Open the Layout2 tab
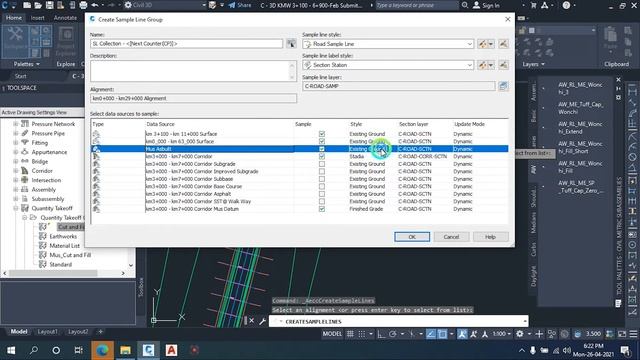The height and width of the screenshot is (360, 640). (x=78, y=331)
